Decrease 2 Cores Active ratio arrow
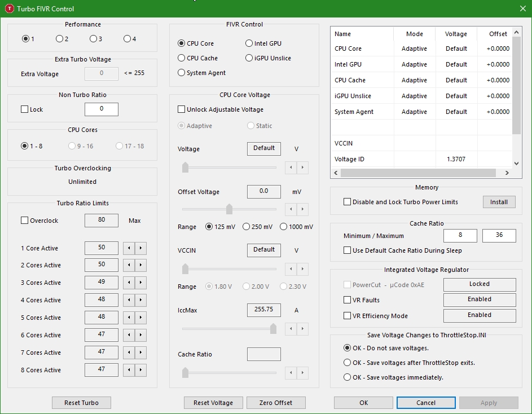Viewport: 532px width, 414px height. point(129,265)
